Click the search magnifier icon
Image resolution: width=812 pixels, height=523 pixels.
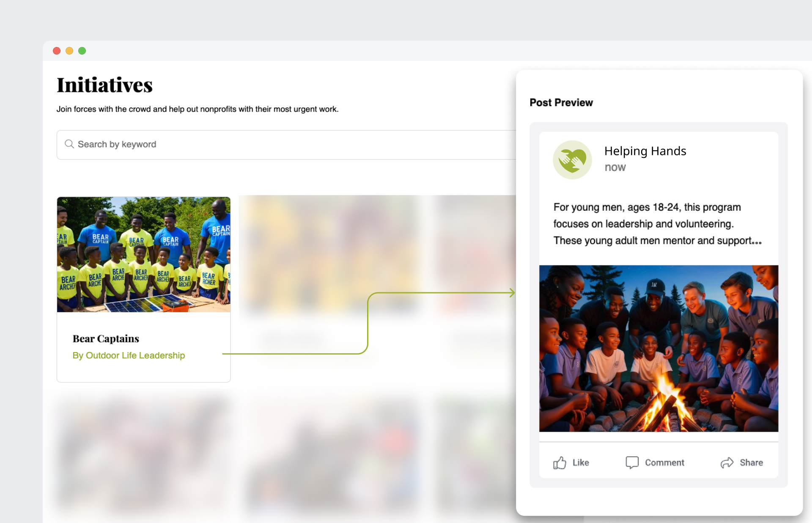click(x=69, y=144)
